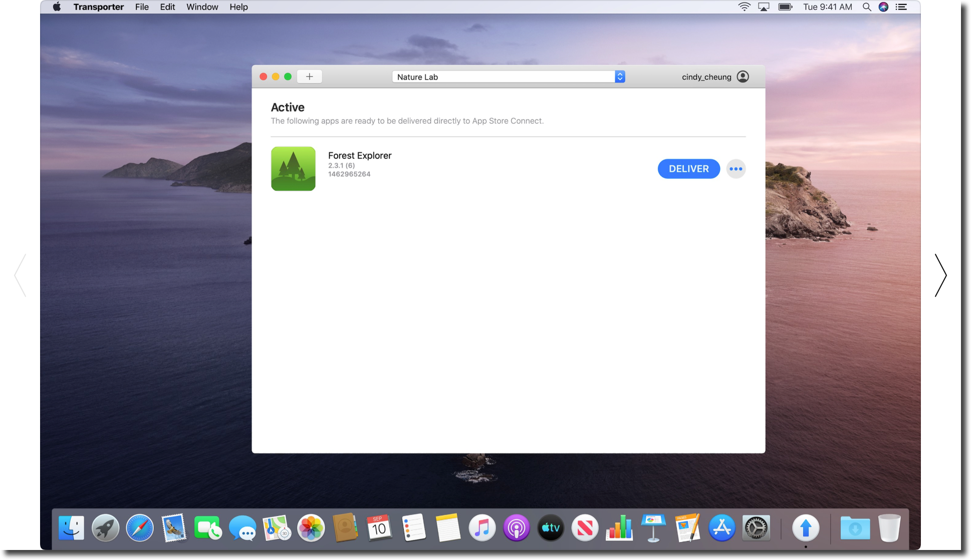
Task: Zoom the Transporter window with green button
Action: [x=288, y=77]
